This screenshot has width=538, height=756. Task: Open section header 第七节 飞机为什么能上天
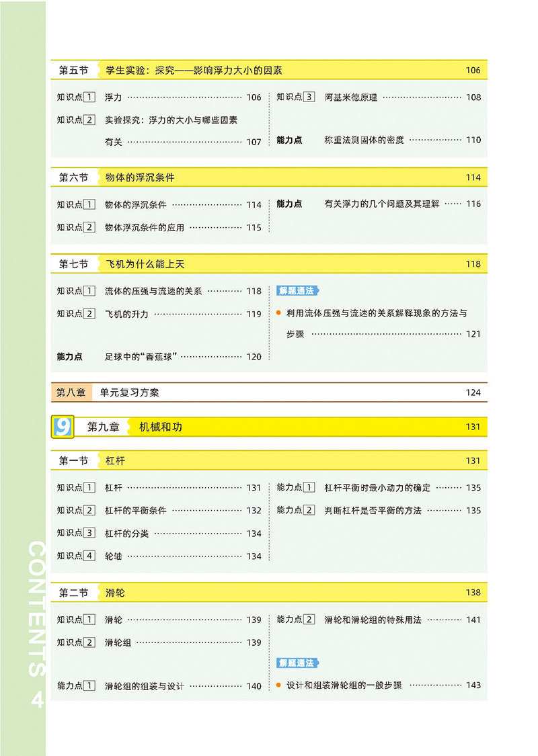point(269,264)
